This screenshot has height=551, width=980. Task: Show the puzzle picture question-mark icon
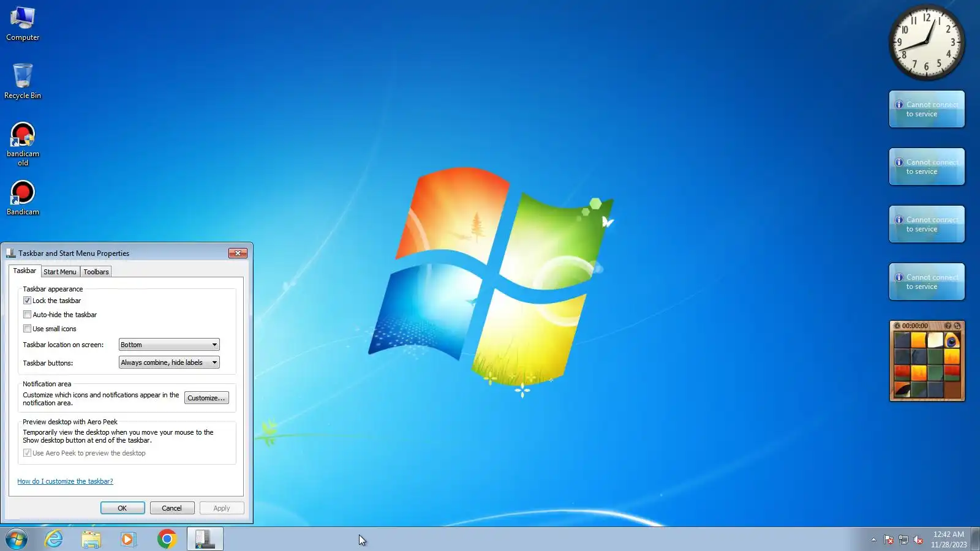pyautogui.click(x=948, y=326)
